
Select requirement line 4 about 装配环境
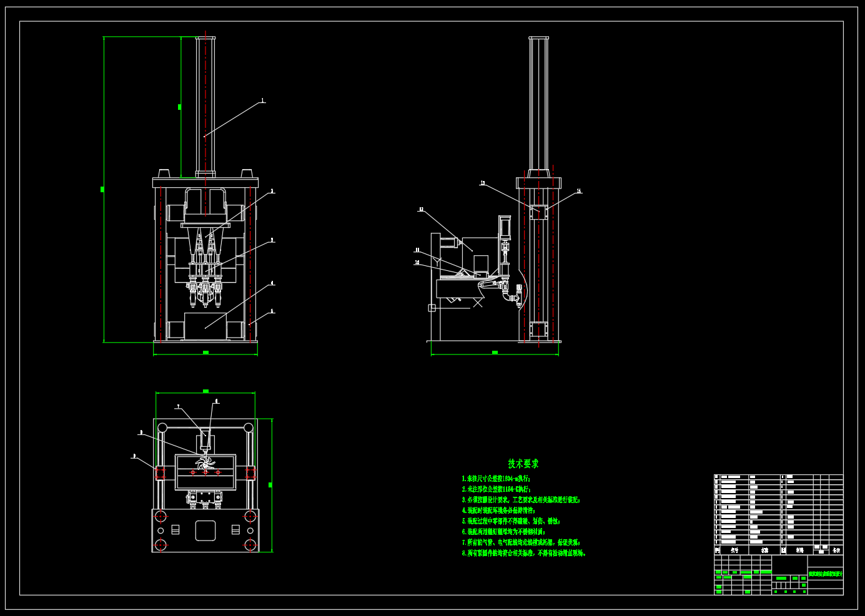[x=498, y=511]
